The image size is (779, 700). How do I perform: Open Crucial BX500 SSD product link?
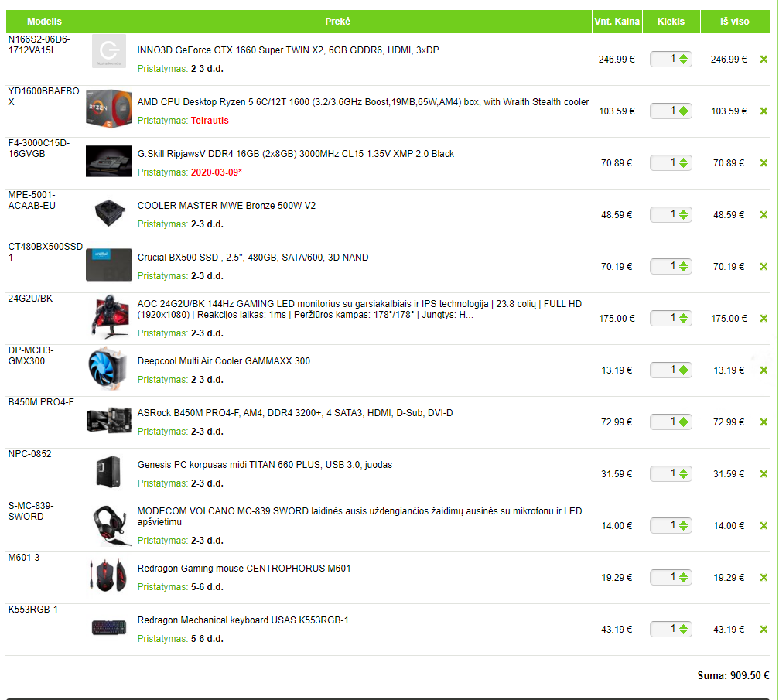click(253, 258)
